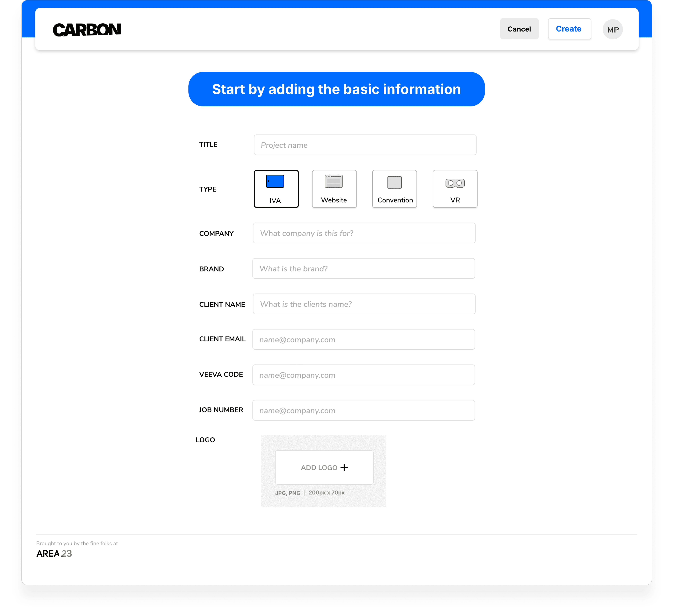
Task: Select the VR headset icon
Action: pos(455,183)
